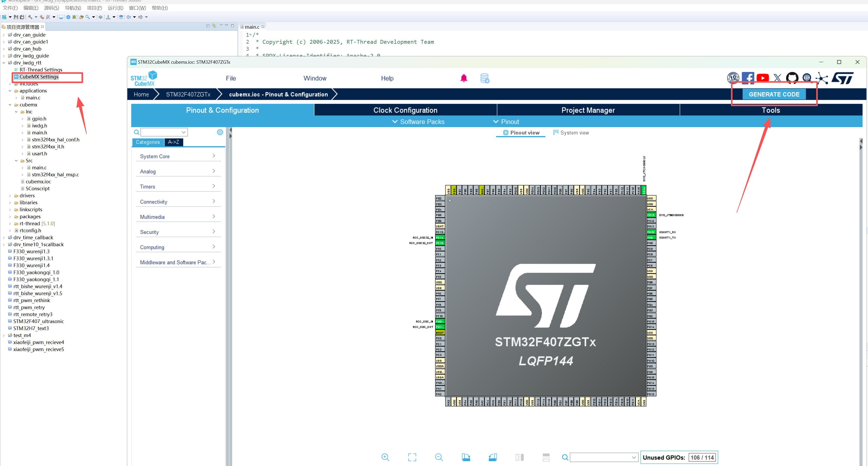Expand the System Core category
Viewport: 868px width, 466px height.
[x=178, y=156]
